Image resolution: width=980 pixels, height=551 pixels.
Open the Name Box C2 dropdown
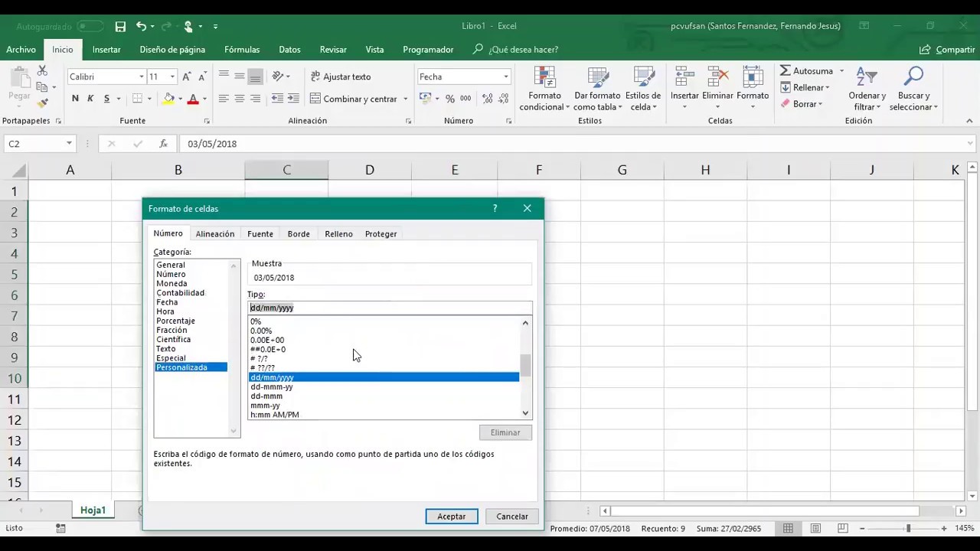[69, 144]
